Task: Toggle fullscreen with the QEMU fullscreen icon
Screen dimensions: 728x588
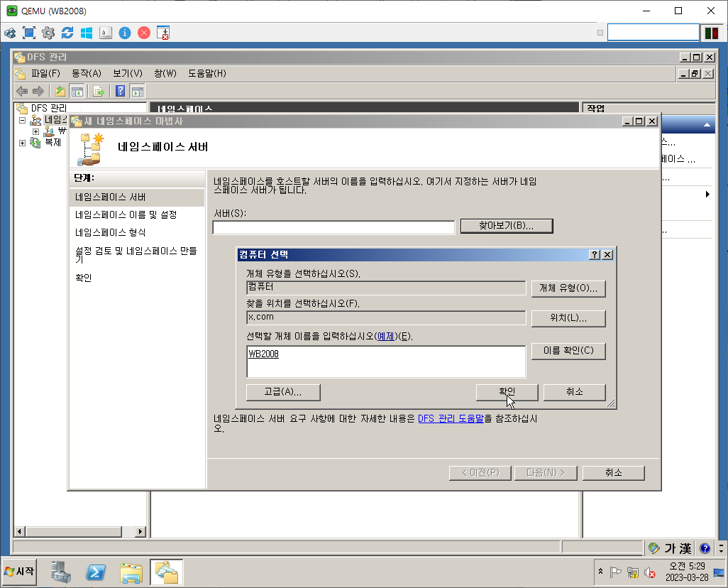Action: (29, 33)
